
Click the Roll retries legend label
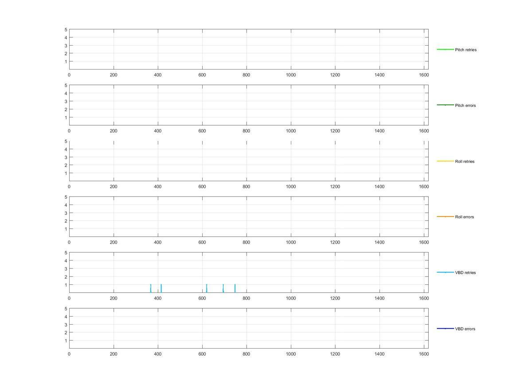point(465,161)
